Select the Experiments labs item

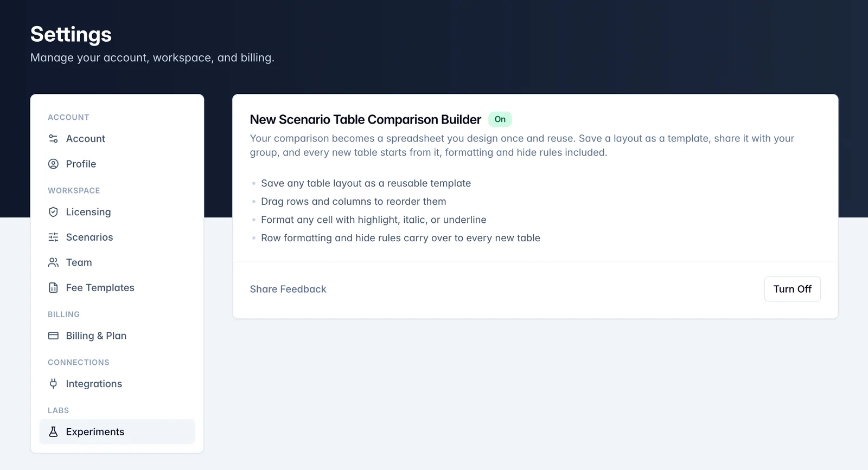click(117, 432)
